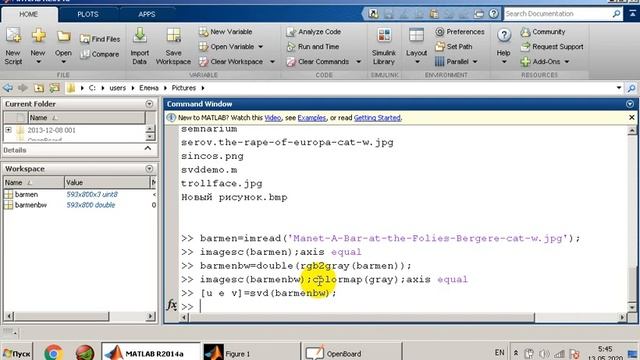Click the Layout icon
This screenshot has width=640, height=360.
point(416,36)
